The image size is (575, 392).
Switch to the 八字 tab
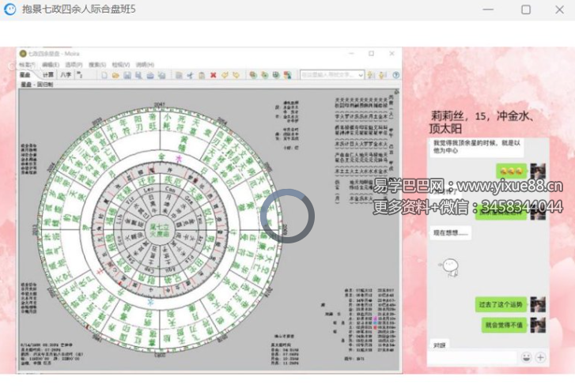coord(66,75)
